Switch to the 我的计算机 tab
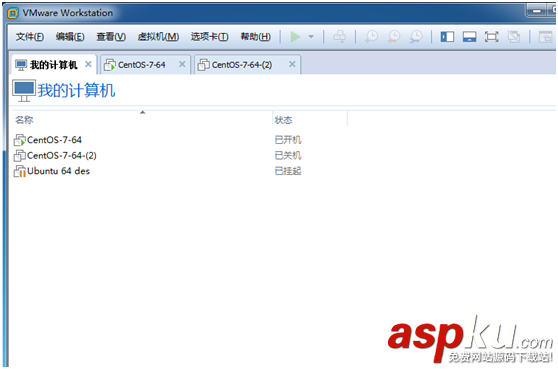 [x=53, y=64]
